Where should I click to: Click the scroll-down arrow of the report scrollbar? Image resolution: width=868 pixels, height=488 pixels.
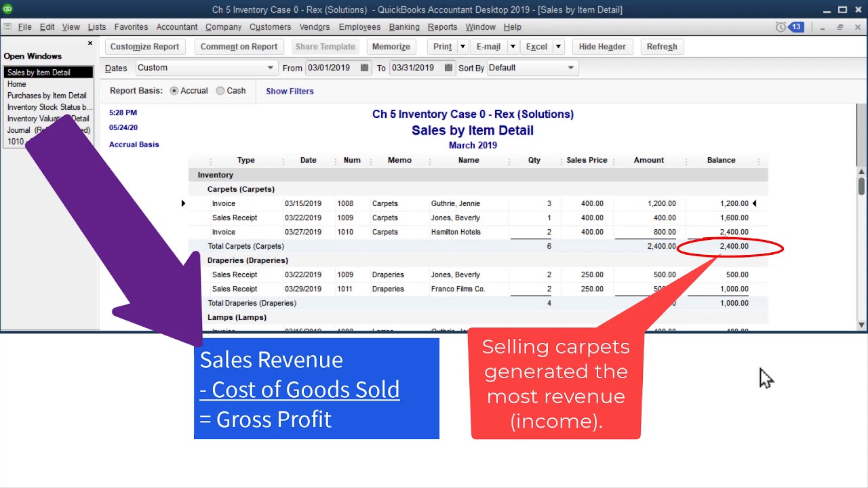coord(862,325)
